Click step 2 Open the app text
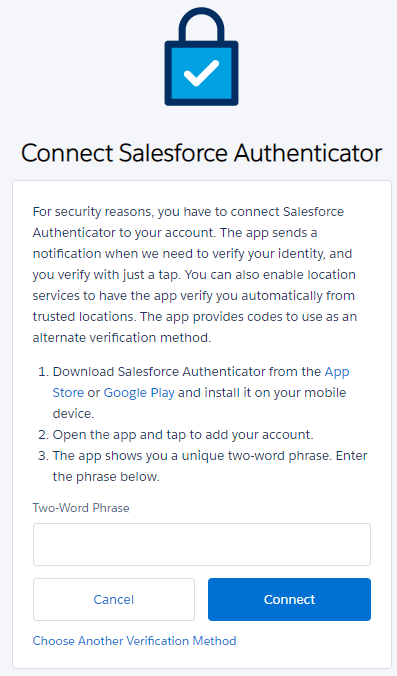 (183, 435)
